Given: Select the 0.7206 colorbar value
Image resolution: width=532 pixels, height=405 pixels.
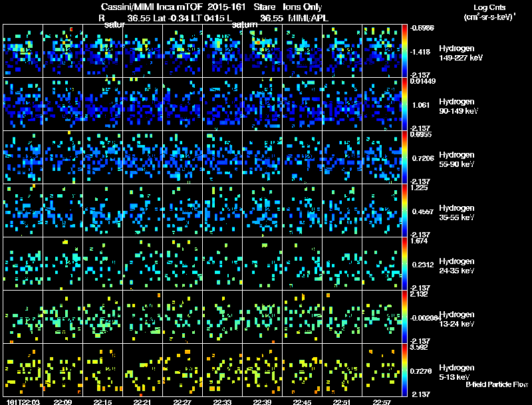Looking at the screenshot, I should click(423, 158).
